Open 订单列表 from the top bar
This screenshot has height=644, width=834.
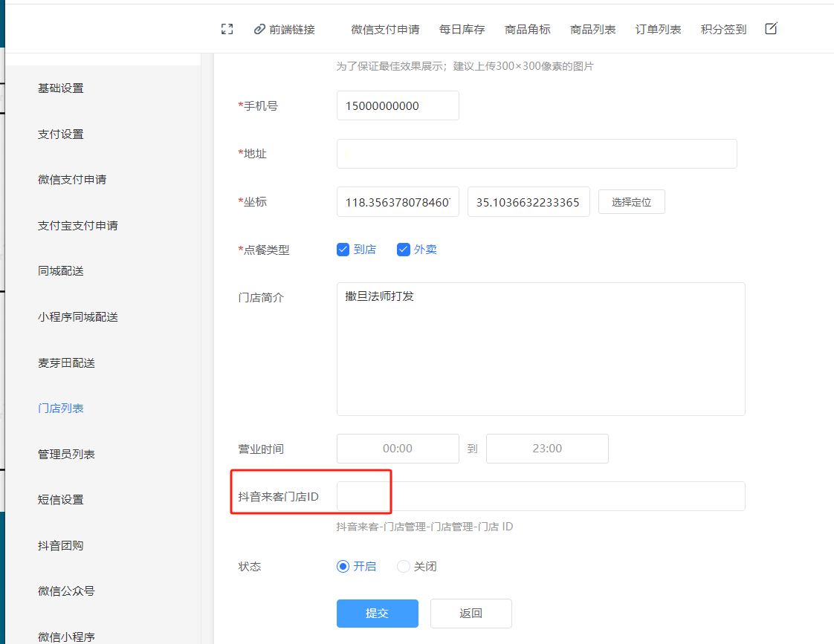[658, 30]
